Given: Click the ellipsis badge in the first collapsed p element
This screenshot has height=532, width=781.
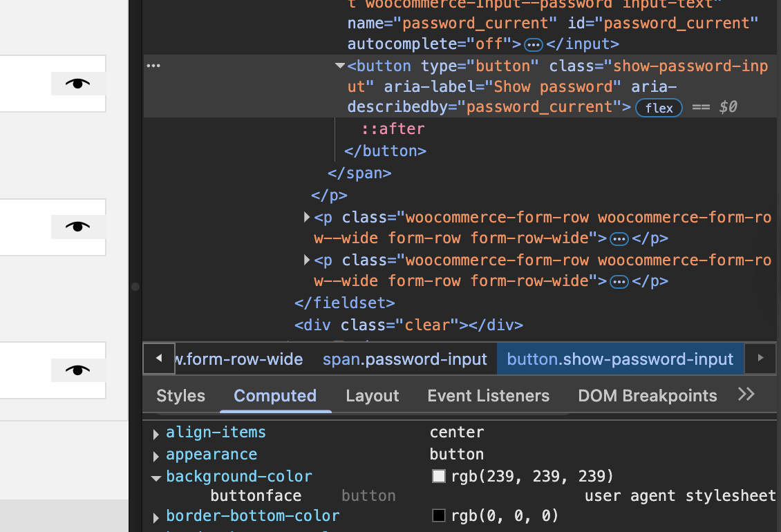Looking at the screenshot, I should click(619, 239).
